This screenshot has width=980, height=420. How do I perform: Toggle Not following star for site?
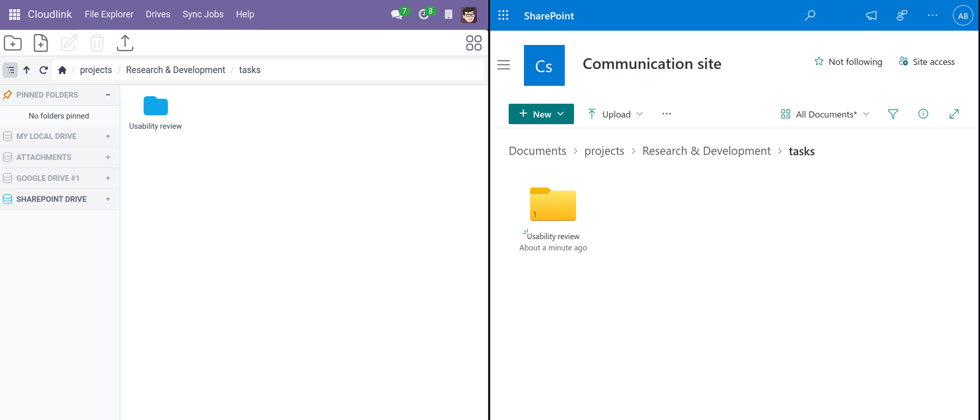[x=848, y=62]
